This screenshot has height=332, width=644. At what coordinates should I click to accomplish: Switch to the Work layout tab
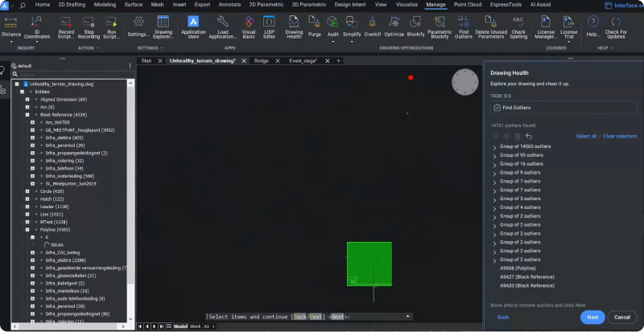click(195, 326)
